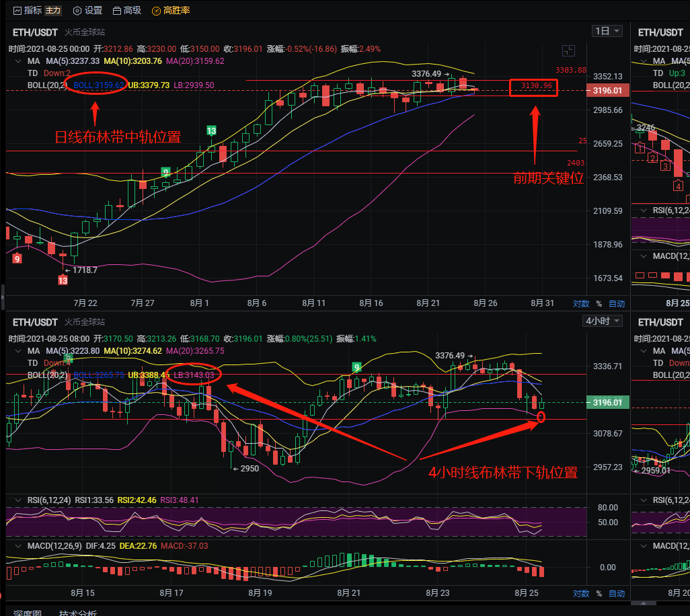Collapse RSI panel in upper right chart

coord(644,210)
